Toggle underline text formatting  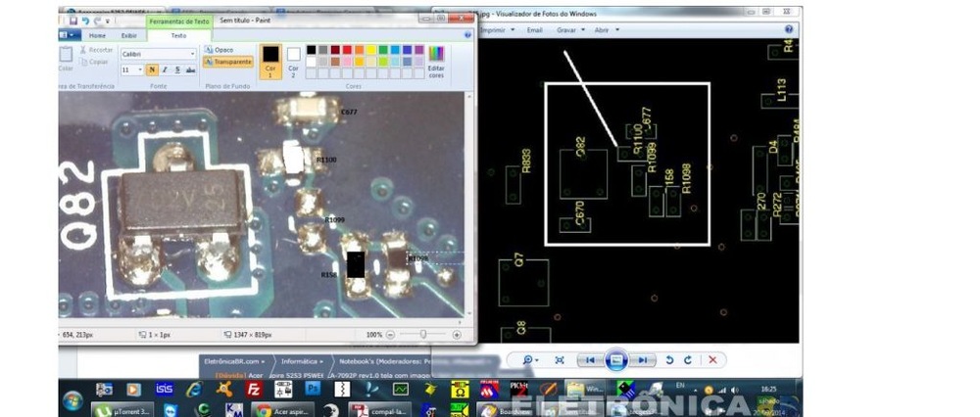point(176,70)
